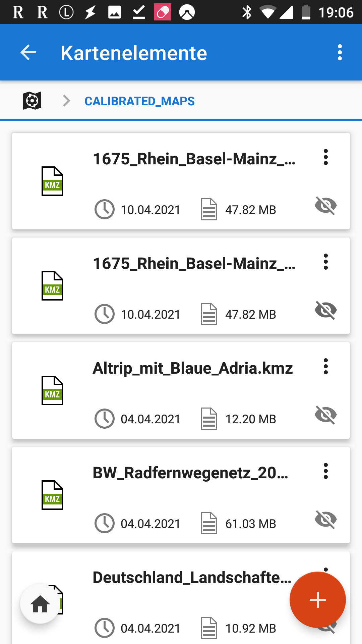Toggle visibility of Altrip_mit_Blaue_Adria.kmz

click(x=325, y=415)
